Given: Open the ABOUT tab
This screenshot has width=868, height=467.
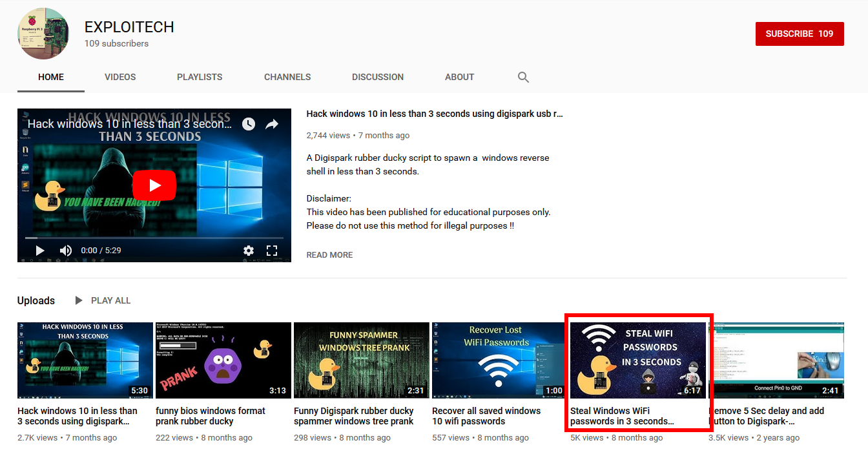Looking at the screenshot, I should [x=460, y=77].
